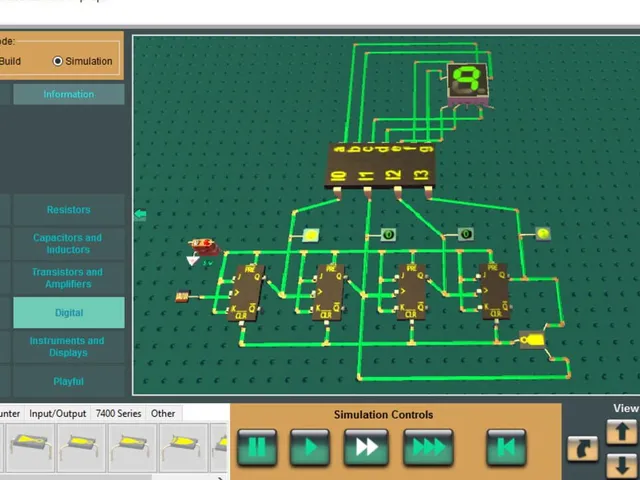This screenshot has width=640, height=480.
Task: Click the logic indicator above the second flip-flop
Action: (x=388, y=235)
